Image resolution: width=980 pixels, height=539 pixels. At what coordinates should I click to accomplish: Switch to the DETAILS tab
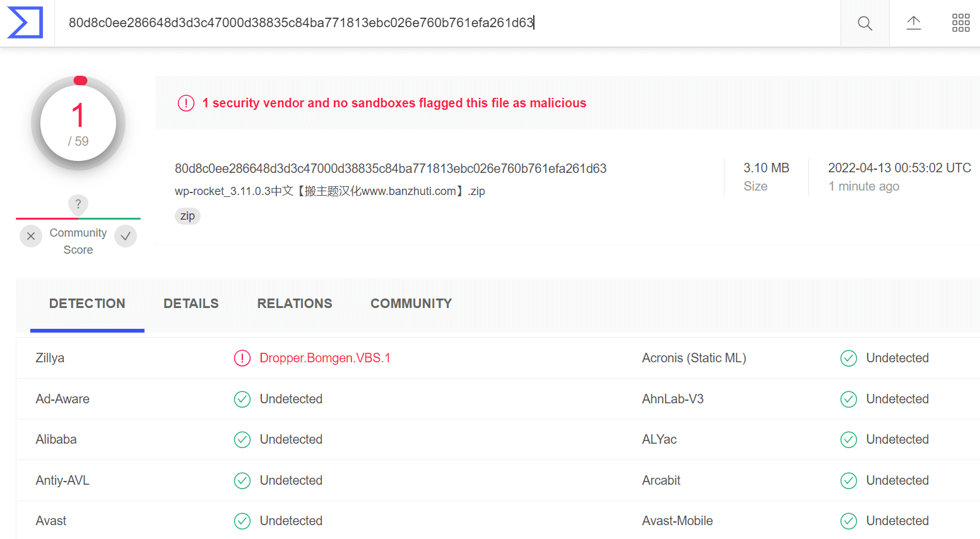[x=191, y=304]
